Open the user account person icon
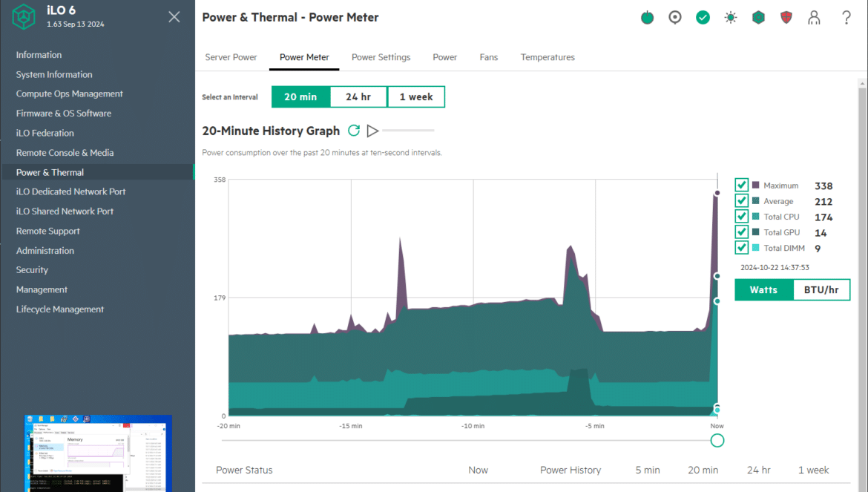The width and height of the screenshot is (868, 492). click(814, 18)
